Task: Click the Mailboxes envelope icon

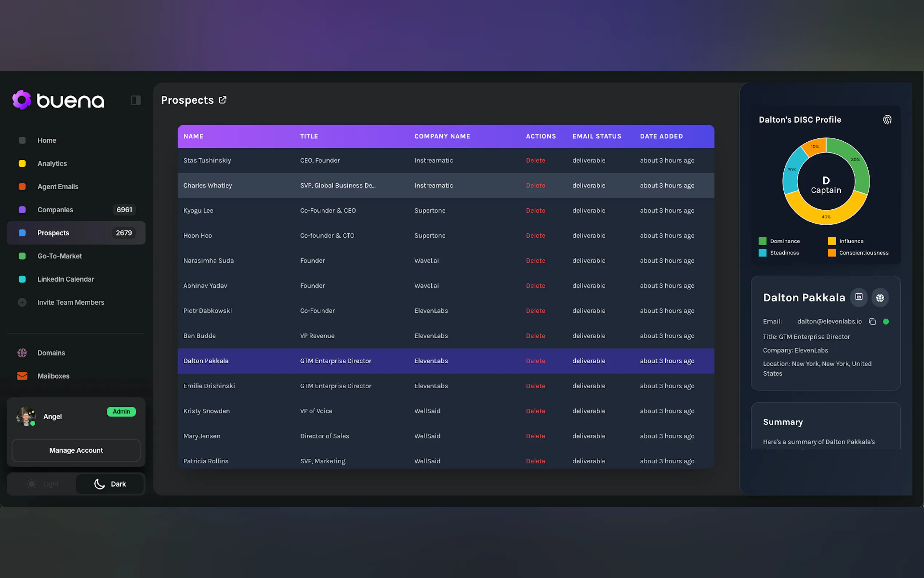Action: click(x=22, y=376)
